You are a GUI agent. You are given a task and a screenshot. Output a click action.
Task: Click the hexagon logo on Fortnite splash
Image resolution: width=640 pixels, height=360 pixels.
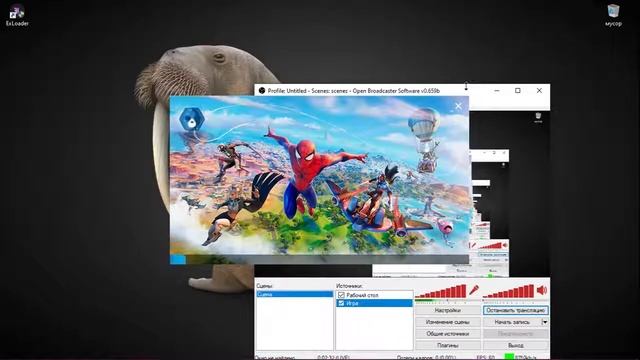click(x=191, y=119)
